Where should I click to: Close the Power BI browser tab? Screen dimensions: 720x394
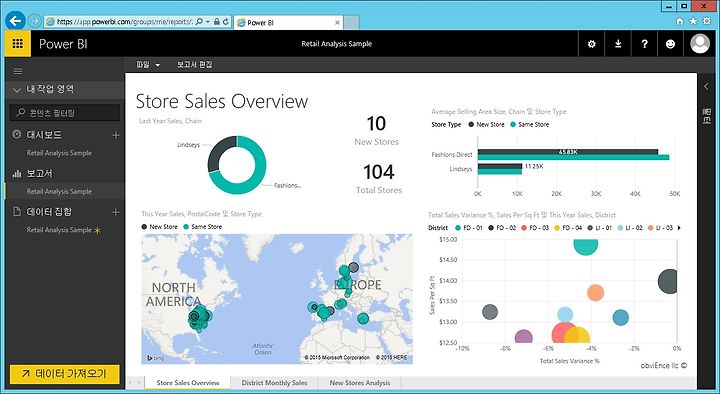(x=337, y=23)
